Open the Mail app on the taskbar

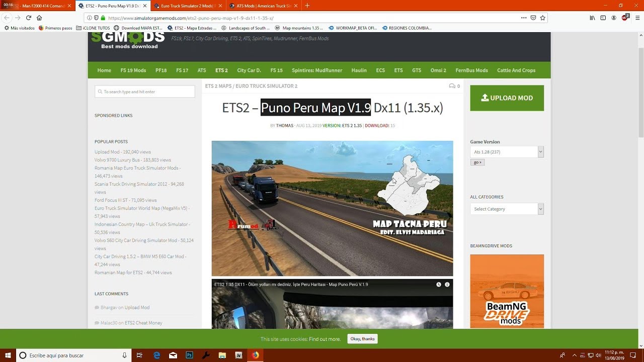(173, 355)
